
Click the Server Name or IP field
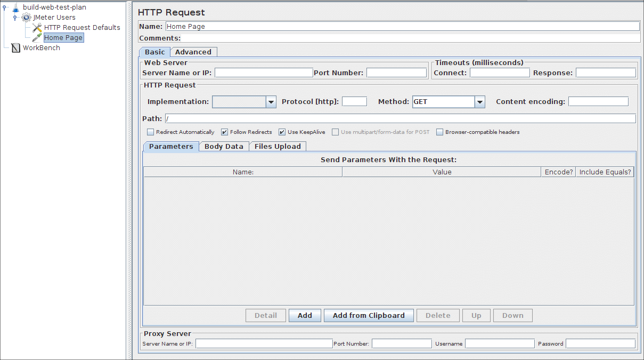tap(263, 73)
